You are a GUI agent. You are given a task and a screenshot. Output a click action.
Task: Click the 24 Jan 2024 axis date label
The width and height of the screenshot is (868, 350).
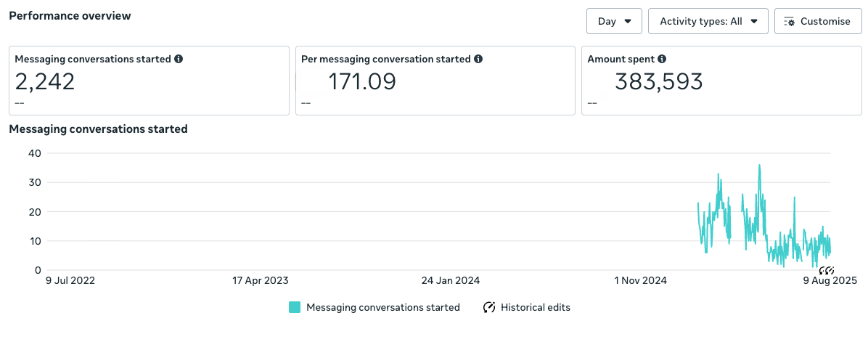tap(451, 280)
